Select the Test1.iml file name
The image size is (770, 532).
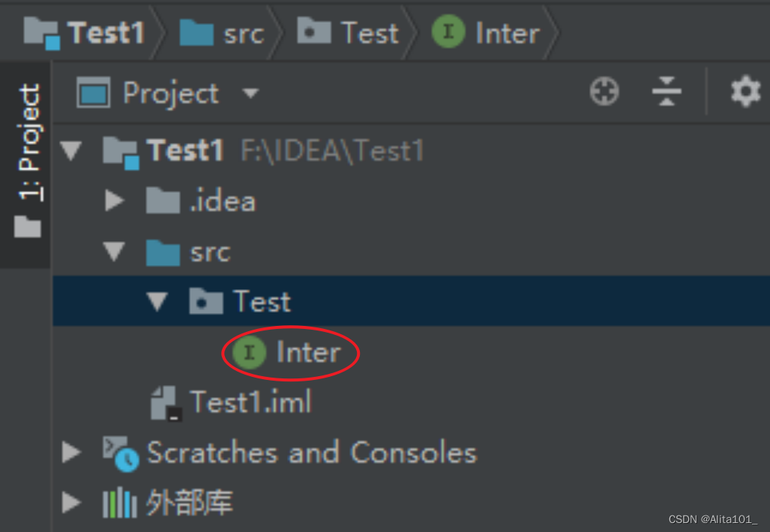250,402
